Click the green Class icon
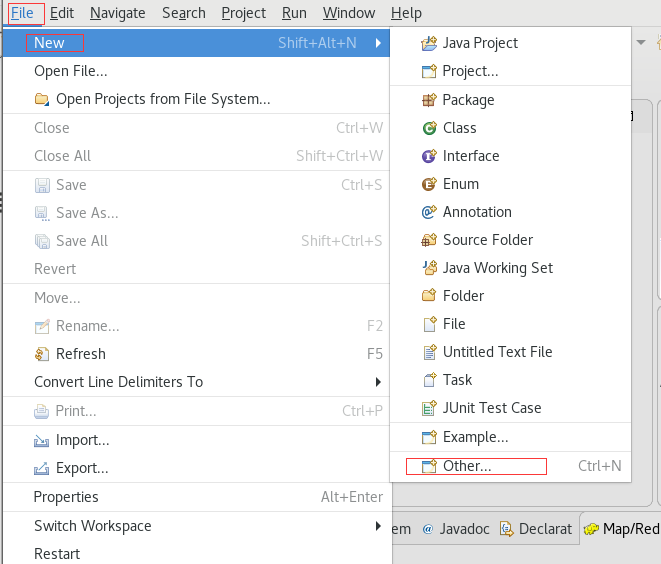 (429, 128)
